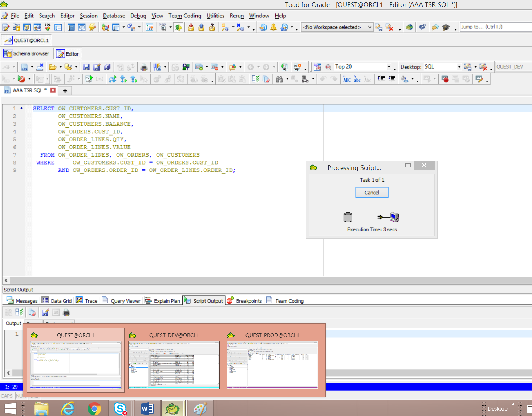
Task: Expand dropdown arrow next to binoculars Find icon
Action: (x=287, y=79)
